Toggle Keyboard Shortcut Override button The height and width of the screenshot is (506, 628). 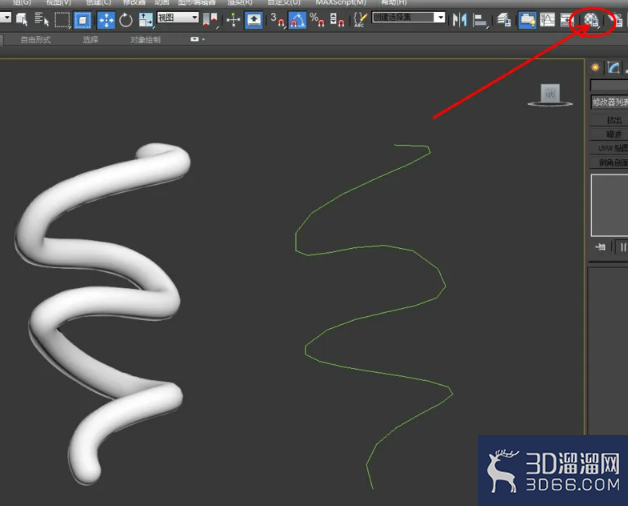[x=254, y=20]
